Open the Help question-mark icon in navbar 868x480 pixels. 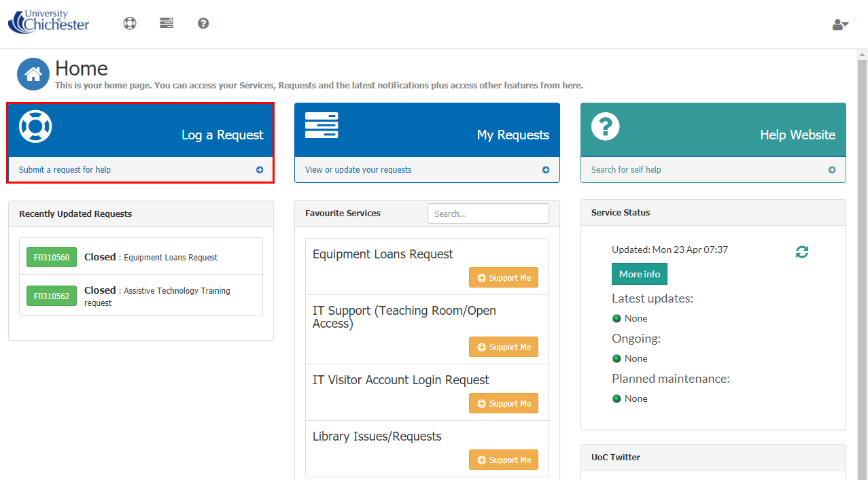pyautogui.click(x=203, y=22)
